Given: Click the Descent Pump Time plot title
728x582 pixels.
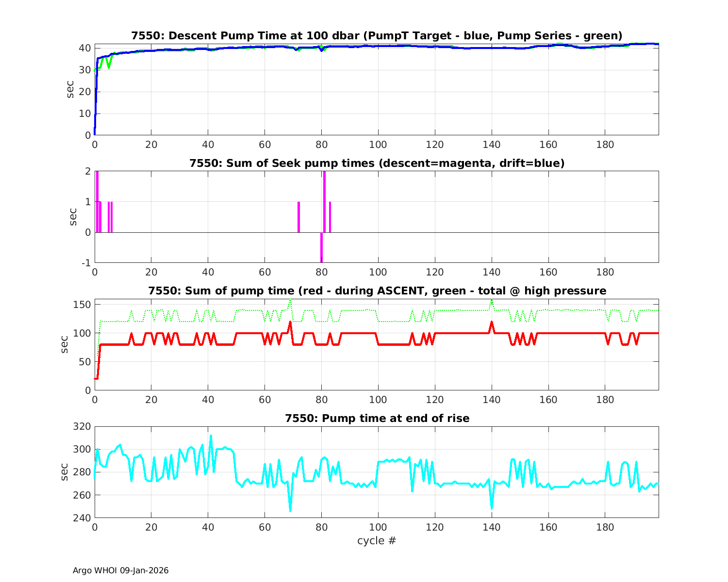Looking at the screenshot, I should (377, 35).
